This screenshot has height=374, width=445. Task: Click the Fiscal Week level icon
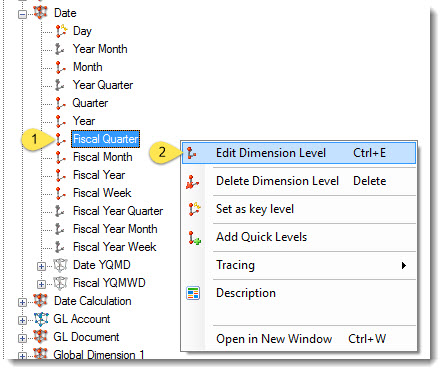(60, 193)
